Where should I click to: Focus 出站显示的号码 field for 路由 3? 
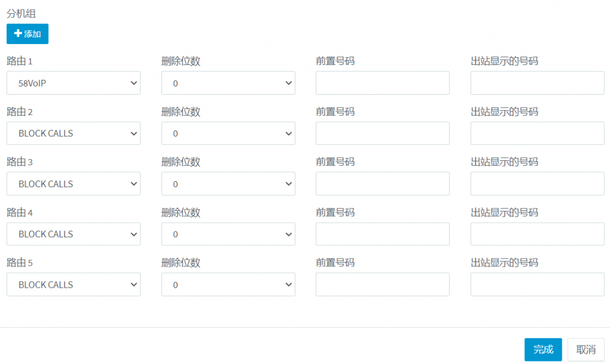coord(537,184)
